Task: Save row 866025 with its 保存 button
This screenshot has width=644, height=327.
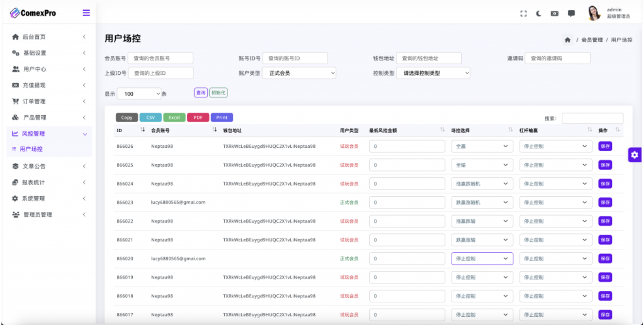Action: coord(605,165)
